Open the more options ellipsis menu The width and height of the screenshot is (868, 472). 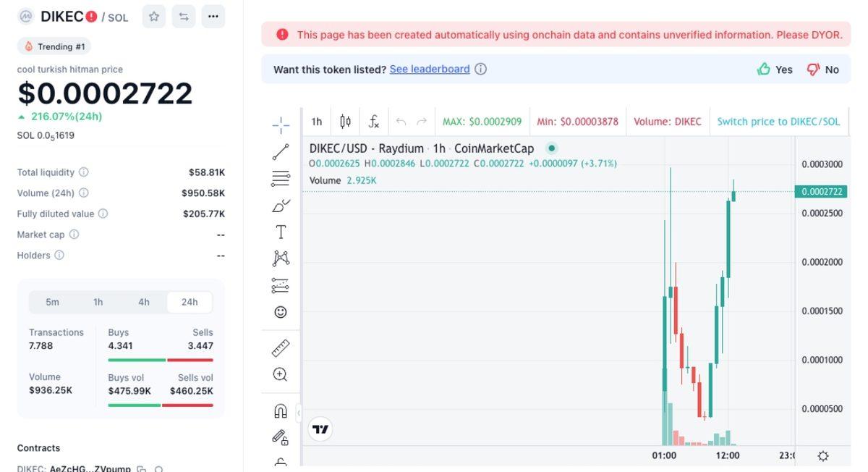coord(213,16)
